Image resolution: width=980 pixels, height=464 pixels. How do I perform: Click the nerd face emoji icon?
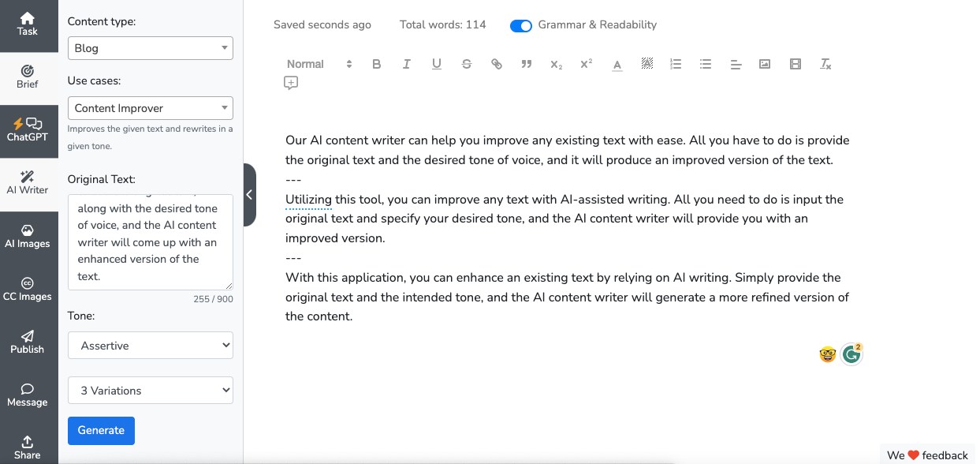point(827,355)
